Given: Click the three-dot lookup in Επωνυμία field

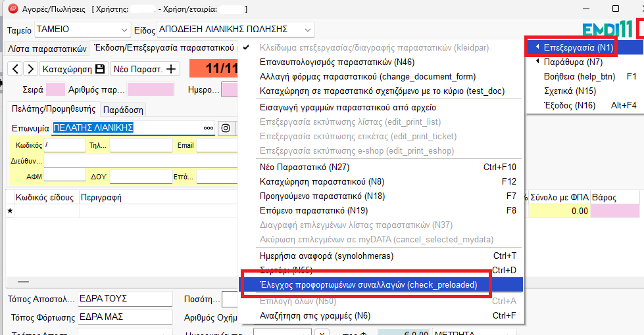Looking at the screenshot, I should (208, 128).
